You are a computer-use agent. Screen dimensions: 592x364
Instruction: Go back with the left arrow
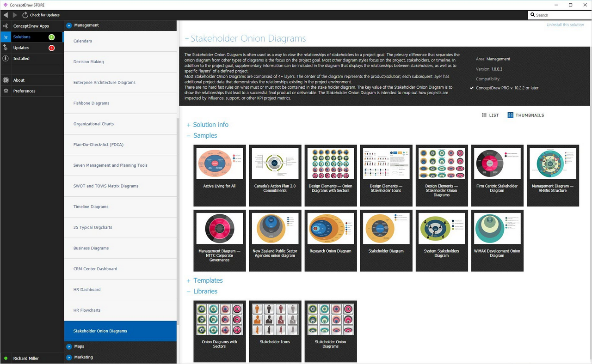[6, 15]
